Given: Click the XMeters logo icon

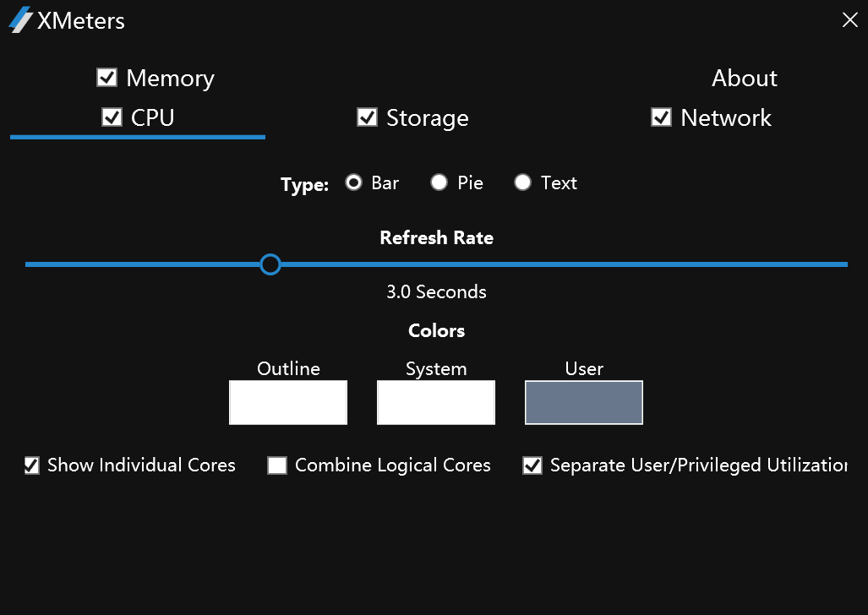Looking at the screenshot, I should pyautogui.click(x=21, y=19).
